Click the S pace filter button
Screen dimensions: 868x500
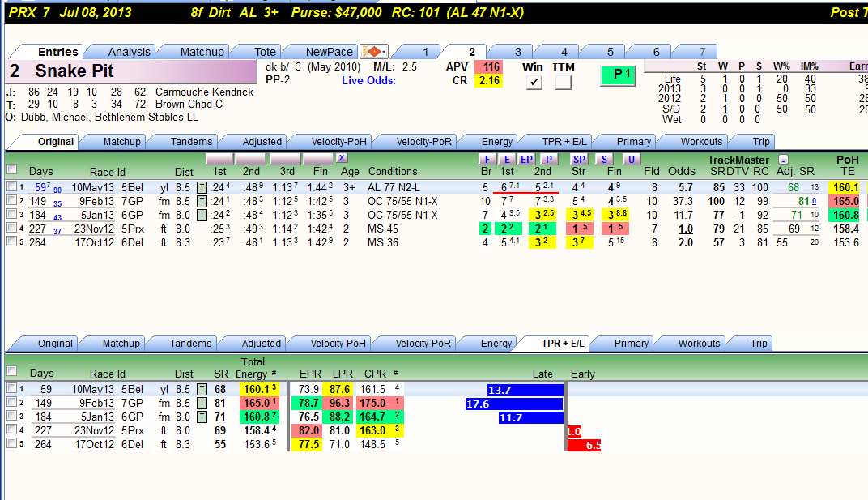coord(604,159)
